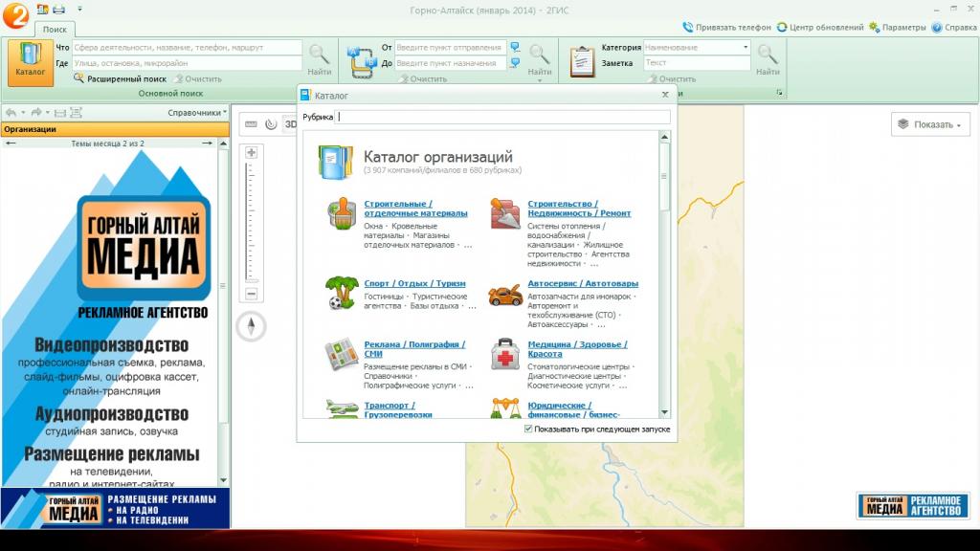Click the map zoom-out minus button

point(252,294)
